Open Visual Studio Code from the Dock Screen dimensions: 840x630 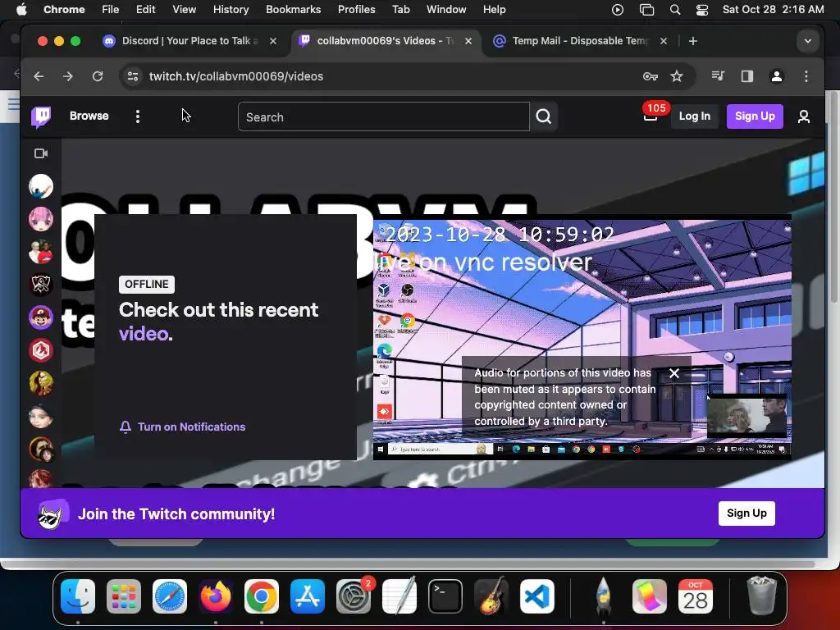pos(536,596)
